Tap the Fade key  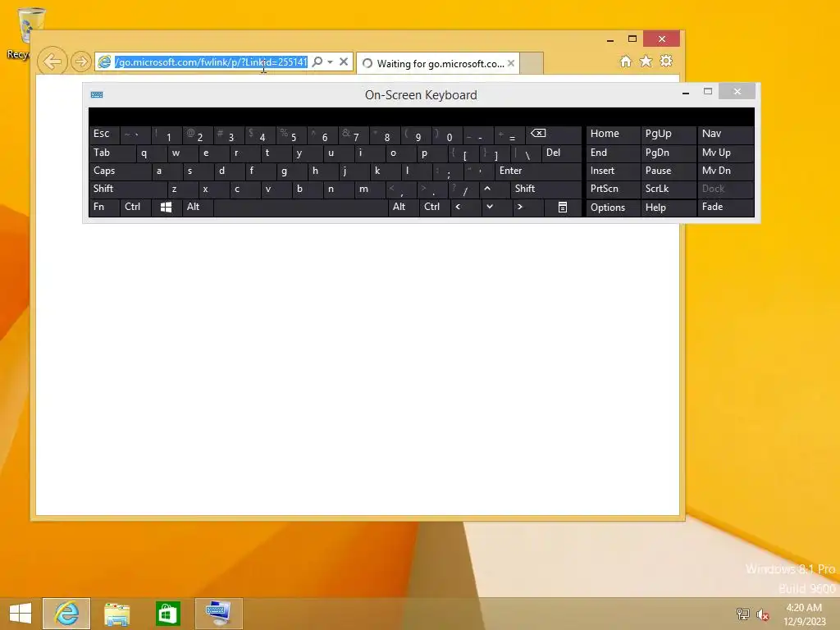pos(725,208)
